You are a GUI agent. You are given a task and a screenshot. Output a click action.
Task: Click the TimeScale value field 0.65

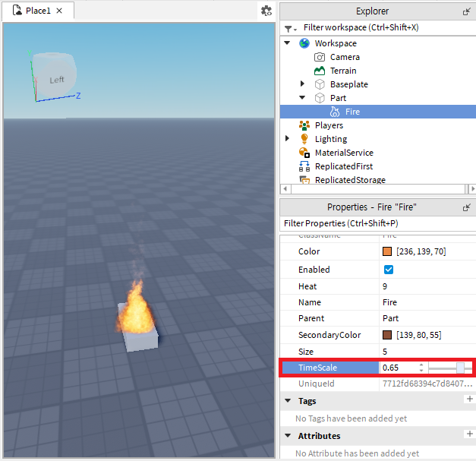tap(399, 368)
